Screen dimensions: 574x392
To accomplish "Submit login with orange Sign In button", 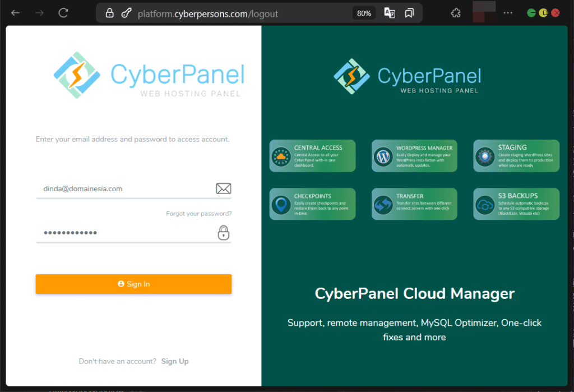I will (x=133, y=284).
